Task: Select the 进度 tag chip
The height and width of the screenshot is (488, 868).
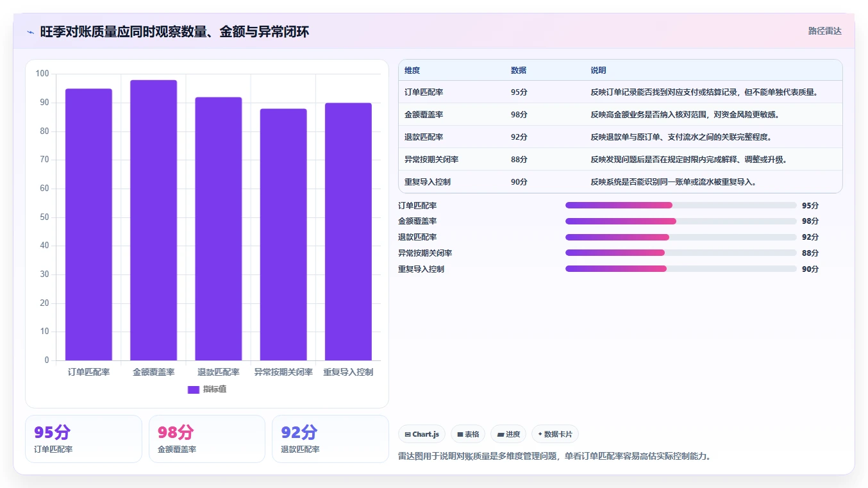Action: (x=508, y=434)
